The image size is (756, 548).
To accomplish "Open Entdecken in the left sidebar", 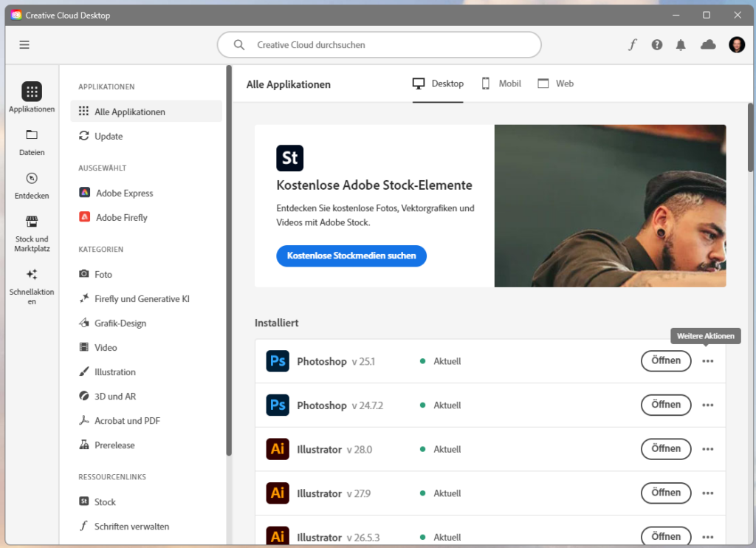I will 32,185.
